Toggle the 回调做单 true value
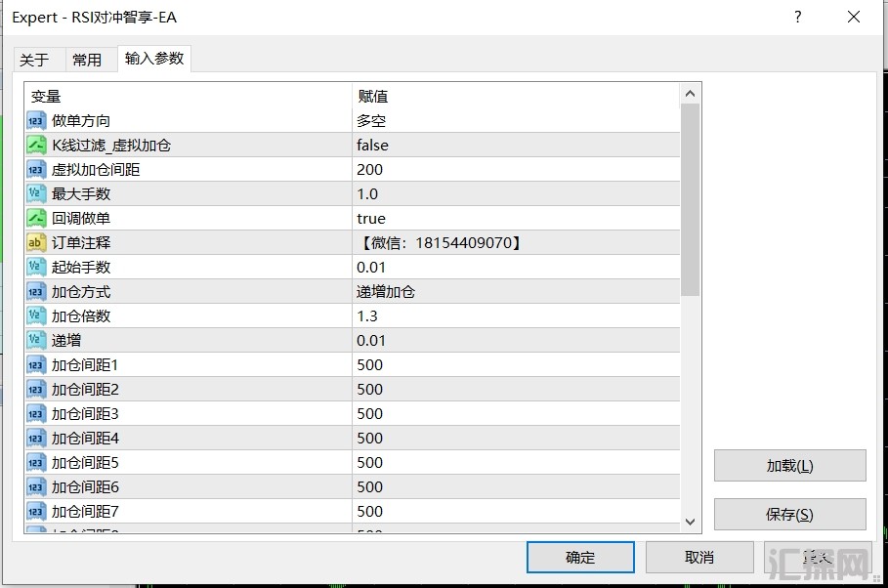 pyautogui.click(x=515, y=219)
